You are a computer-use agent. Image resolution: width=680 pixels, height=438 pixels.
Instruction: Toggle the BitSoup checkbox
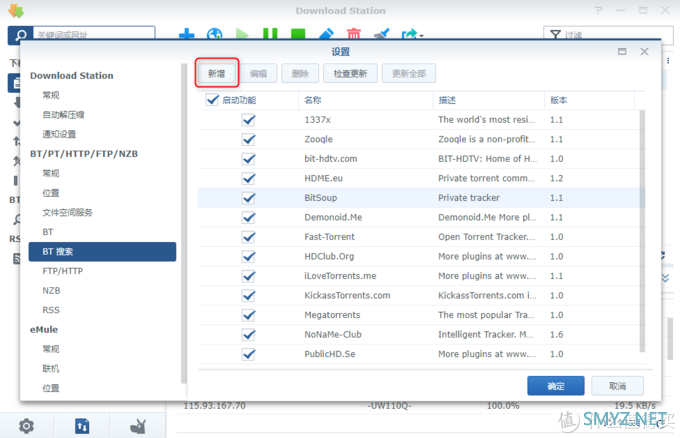tap(248, 198)
